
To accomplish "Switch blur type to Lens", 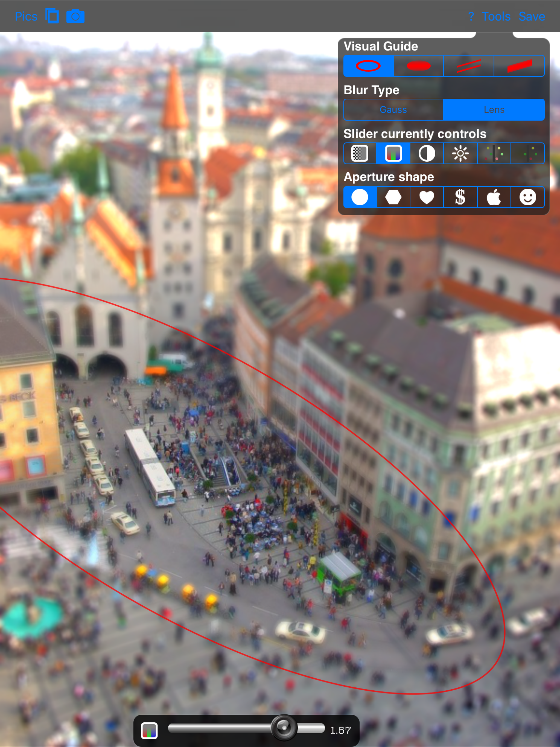I will click(494, 110).
